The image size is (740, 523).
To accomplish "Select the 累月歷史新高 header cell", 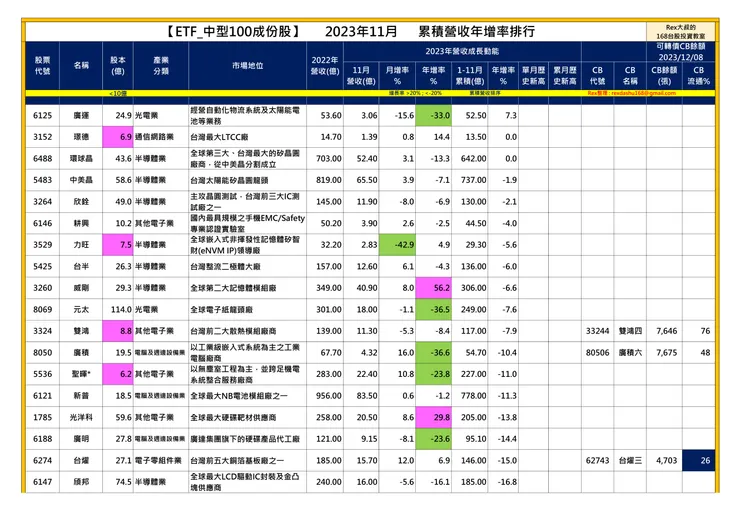I will point(565,76).
